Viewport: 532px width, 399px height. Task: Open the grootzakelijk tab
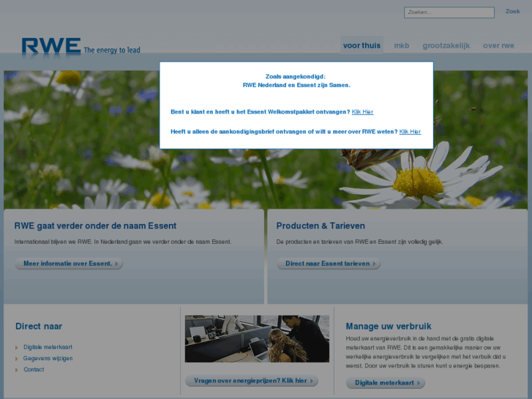click(446, 45)
